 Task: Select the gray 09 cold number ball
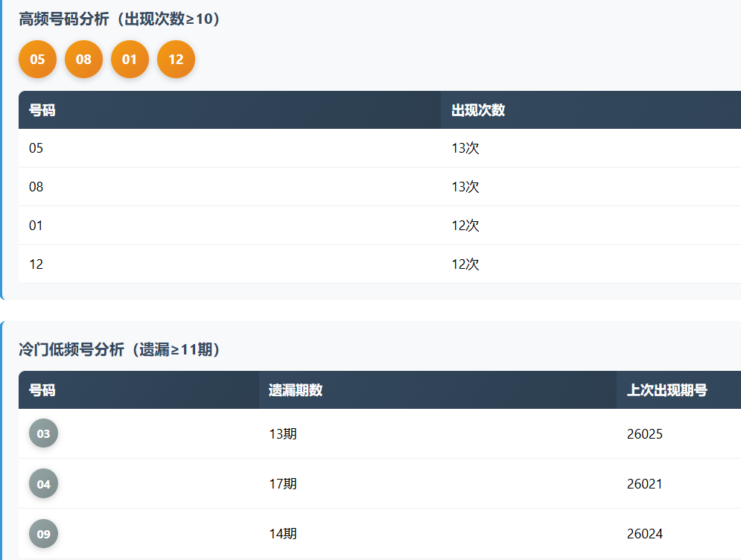pyautogui.click(x=43, y=534)
